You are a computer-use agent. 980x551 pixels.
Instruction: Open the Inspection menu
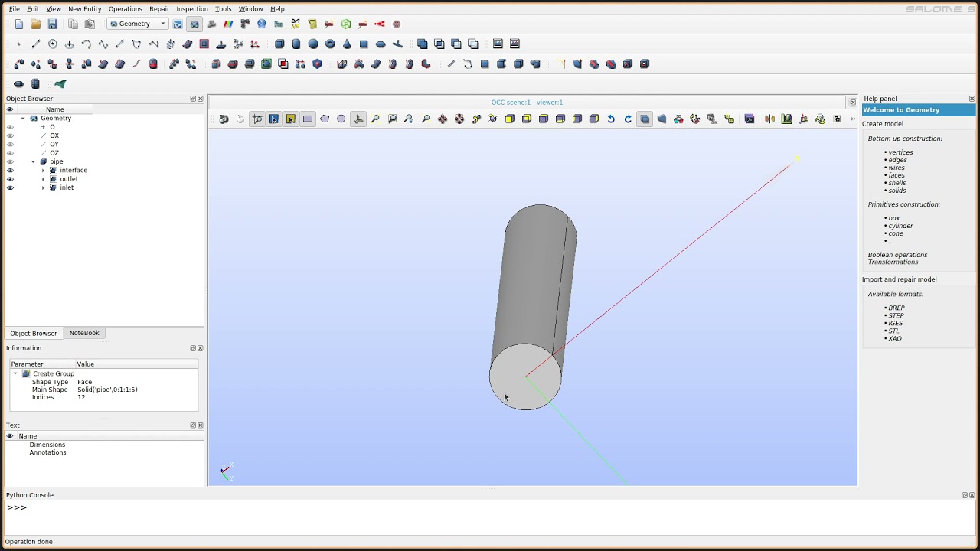coord(192,9)
